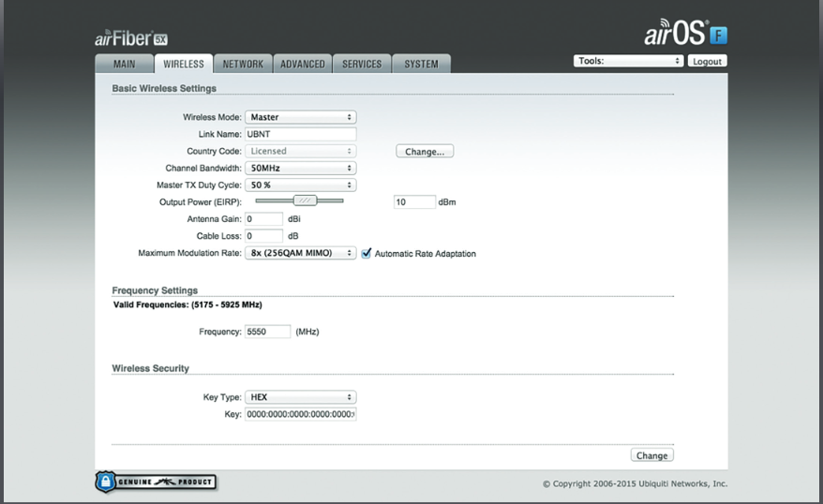Click the Antenna Gain input field
823x504 pixels.
tap(264, 218)
